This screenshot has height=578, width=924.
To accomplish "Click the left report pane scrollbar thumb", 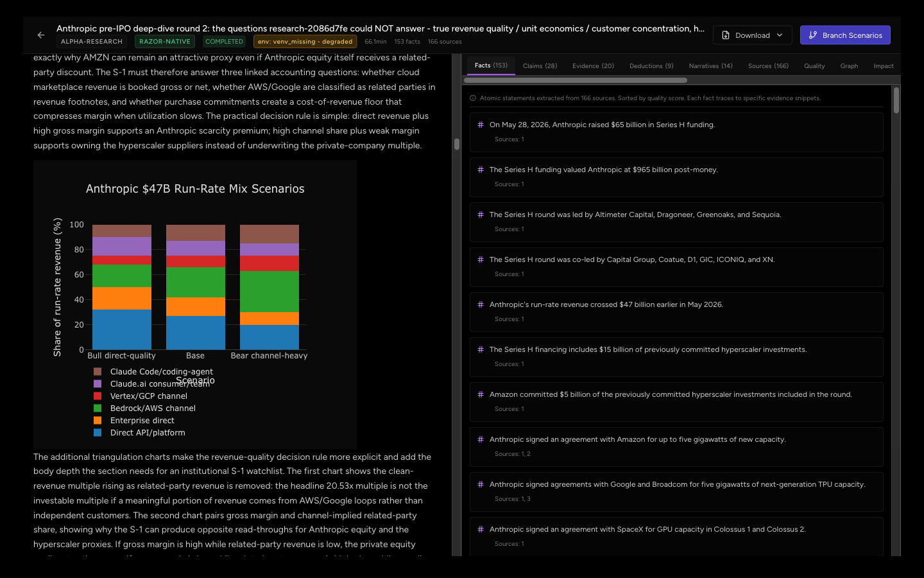I will (x=457, y=144).
